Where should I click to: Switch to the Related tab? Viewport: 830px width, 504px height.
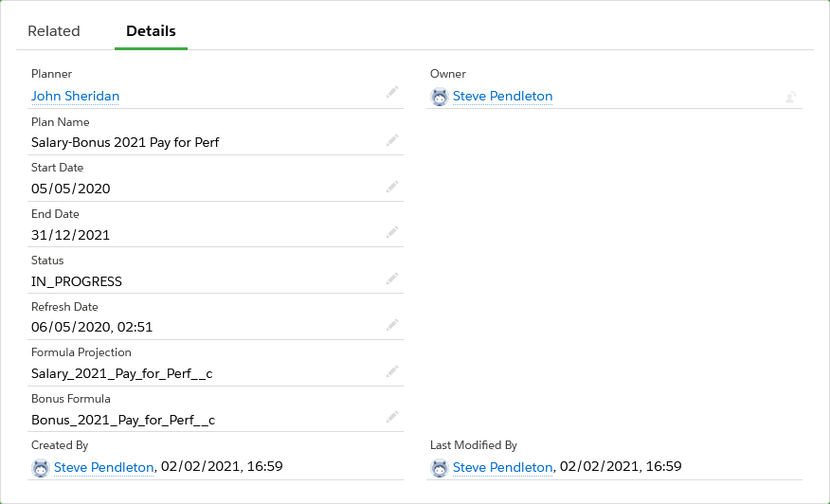(x=54, y=31)
